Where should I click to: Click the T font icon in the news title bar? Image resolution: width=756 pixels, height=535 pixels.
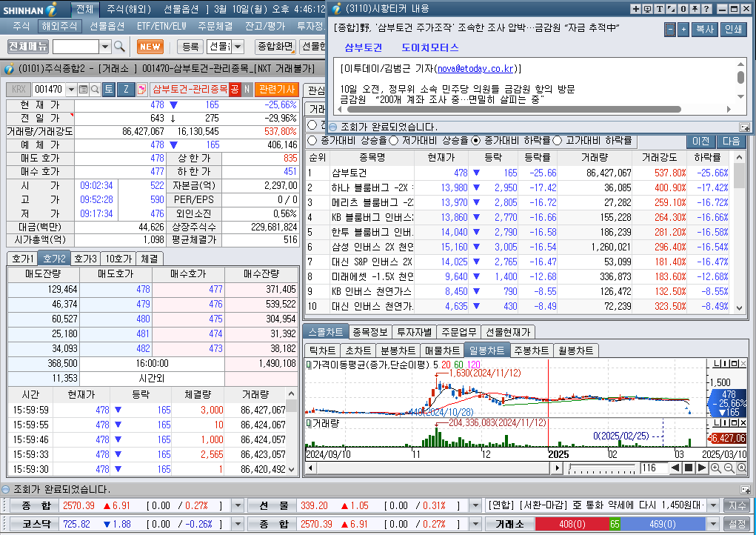[x=660, y=9]
